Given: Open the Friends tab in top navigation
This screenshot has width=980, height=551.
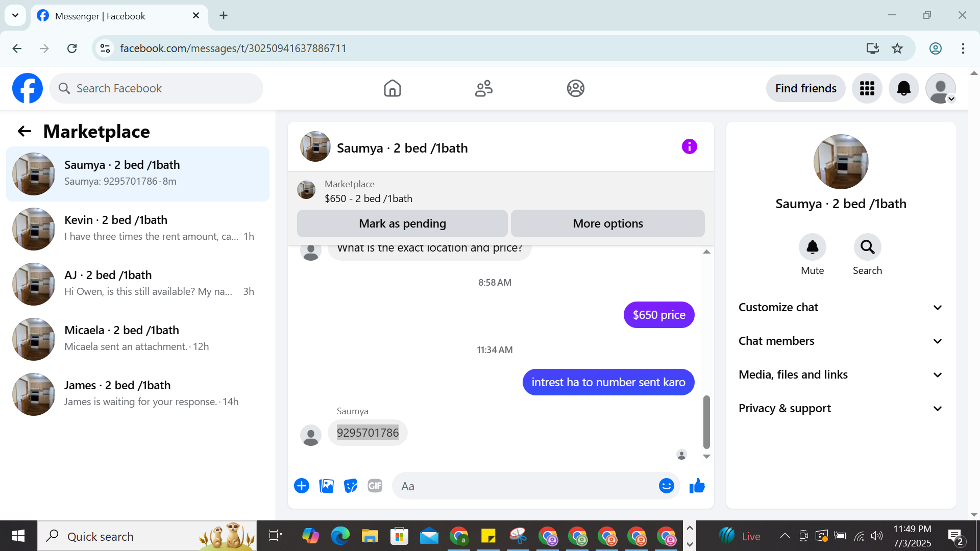Looking at the screenshot, I should click(483, 88).
